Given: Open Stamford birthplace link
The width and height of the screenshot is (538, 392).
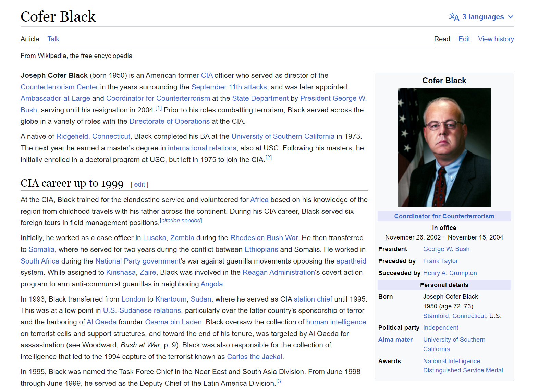Looking at the screenshot, I should (x=436, y=316).
